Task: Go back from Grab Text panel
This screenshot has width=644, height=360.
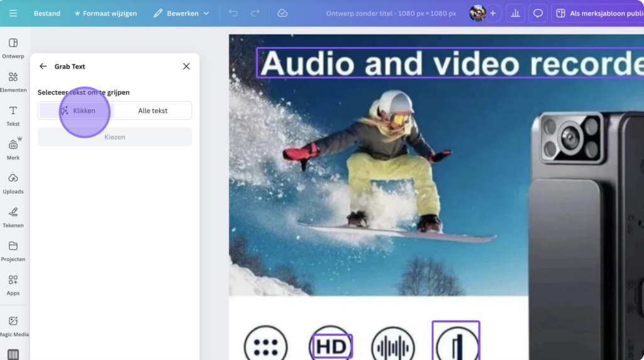Action: (43, 66)
